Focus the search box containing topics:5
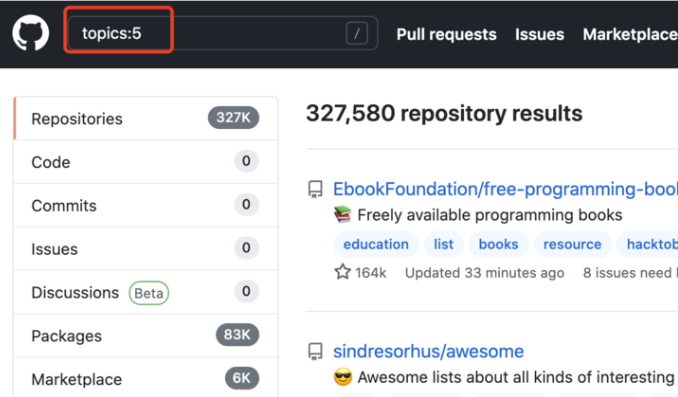Image resolution: width=678 pixels, height=397 pixels. [222, 33]
